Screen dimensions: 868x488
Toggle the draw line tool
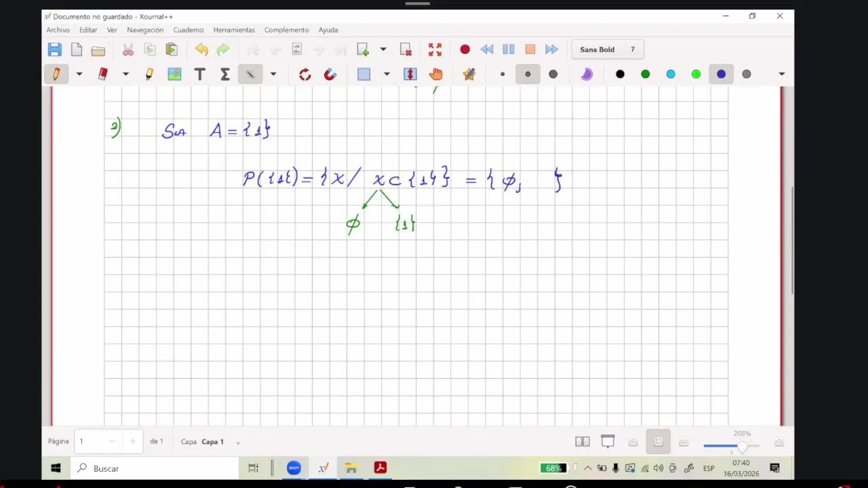pyautogui.click(x=250, y=74)
